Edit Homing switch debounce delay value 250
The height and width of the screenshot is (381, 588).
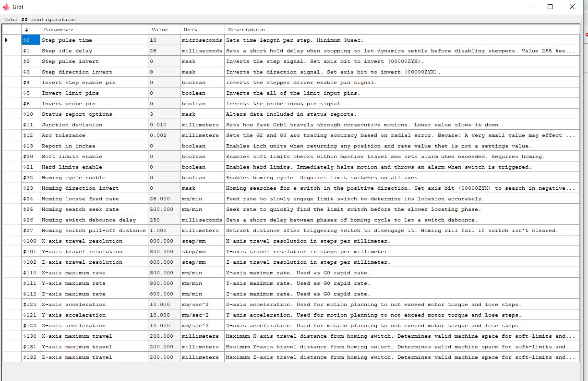[164, 220]
